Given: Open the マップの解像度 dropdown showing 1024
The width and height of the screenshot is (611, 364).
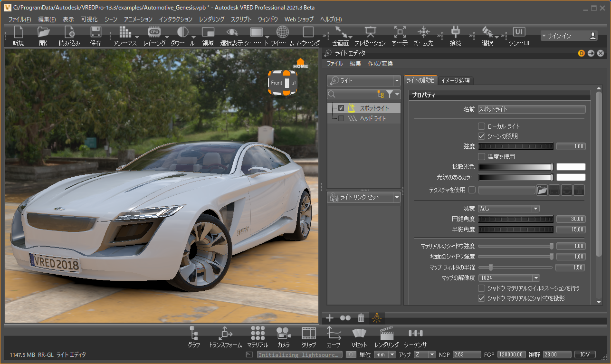Looking at the screenshot, I should pyautogui.click(x=509, y=278).
